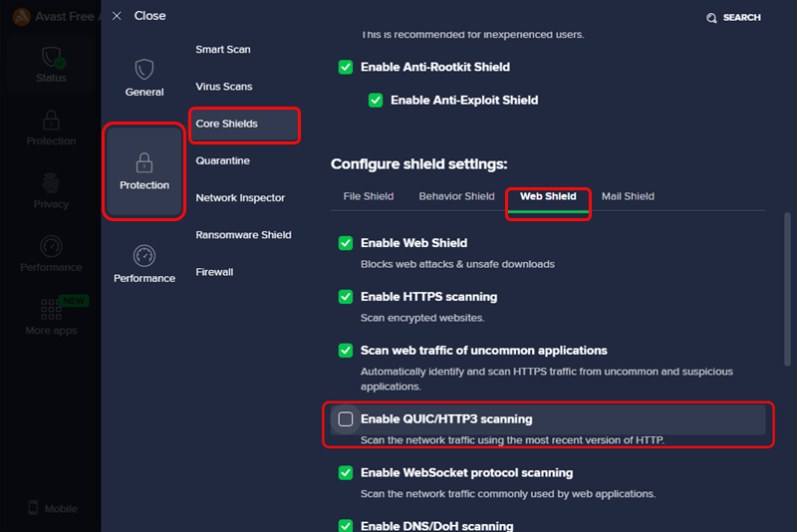Image resolution: width=797 pixels, height=532 pixels.
Task: Open the Behavior Shield tab
Action: pos(456,196)
